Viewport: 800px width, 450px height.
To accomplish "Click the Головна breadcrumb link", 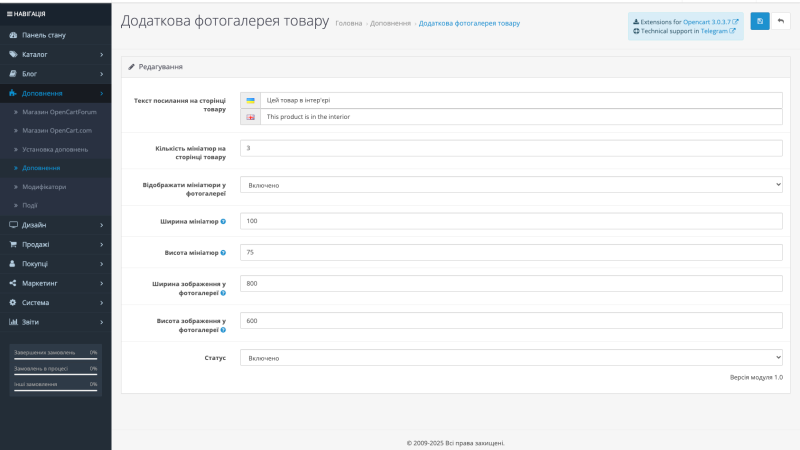I will 349,23.
